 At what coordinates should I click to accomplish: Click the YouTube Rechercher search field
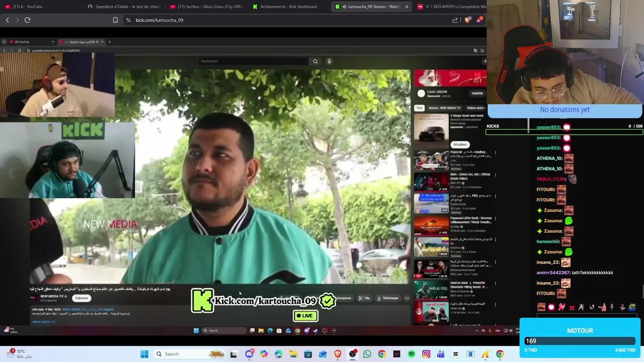254,61
